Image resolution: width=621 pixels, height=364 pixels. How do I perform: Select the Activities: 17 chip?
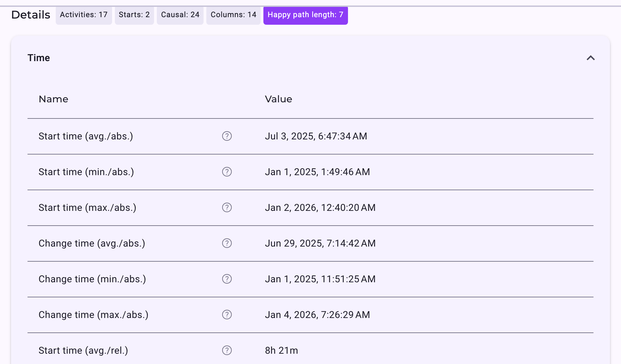point(84,15)
